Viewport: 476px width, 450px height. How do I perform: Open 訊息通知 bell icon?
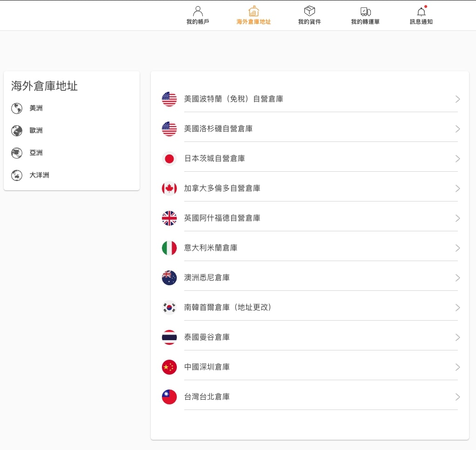click(x=421, y=12)
